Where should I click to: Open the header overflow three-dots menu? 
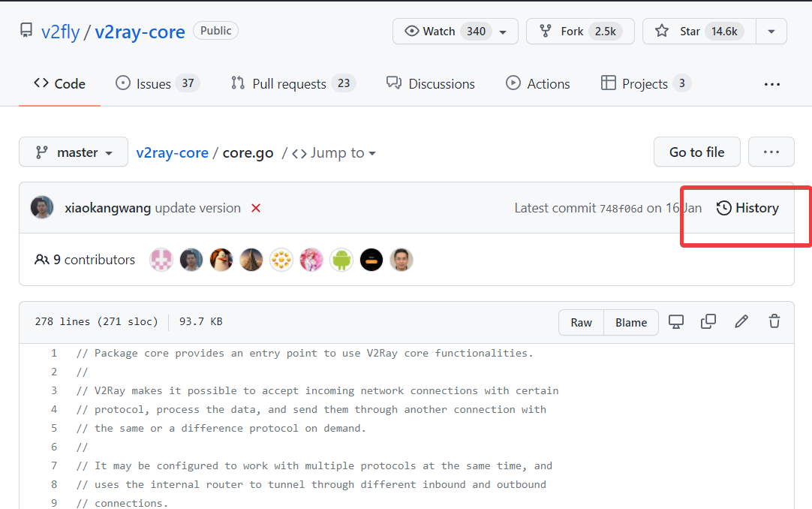point(771,84)
